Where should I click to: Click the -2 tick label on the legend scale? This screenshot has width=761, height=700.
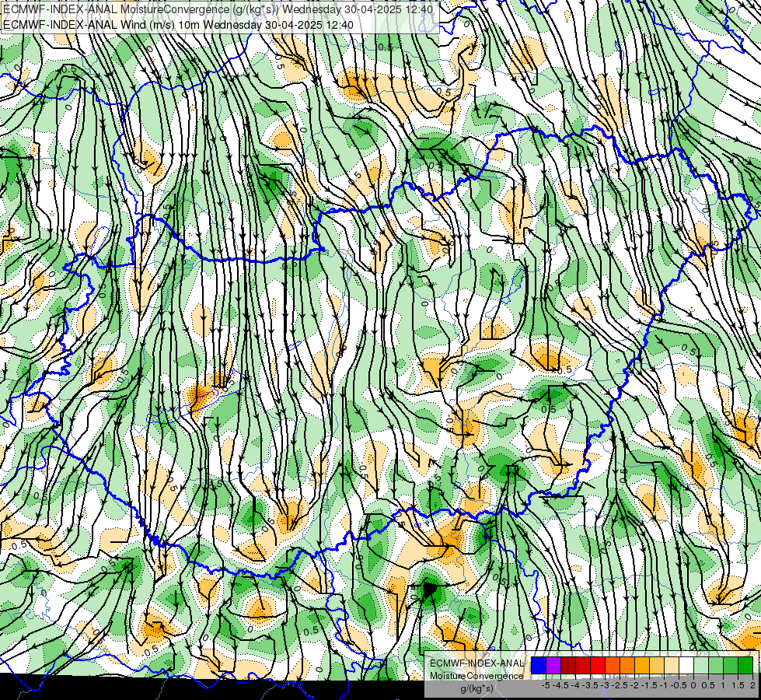click(634, 685)
